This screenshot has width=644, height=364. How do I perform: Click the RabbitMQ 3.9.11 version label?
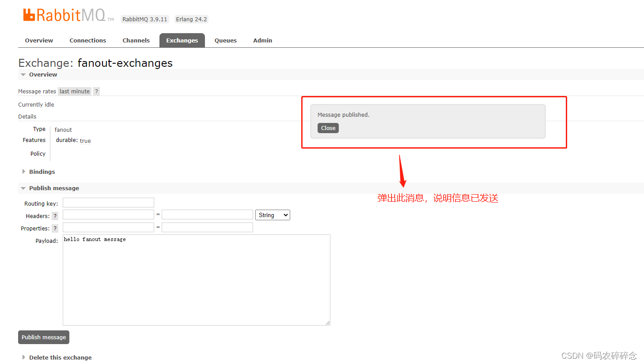pyautogui.click(x=145, y=19)
